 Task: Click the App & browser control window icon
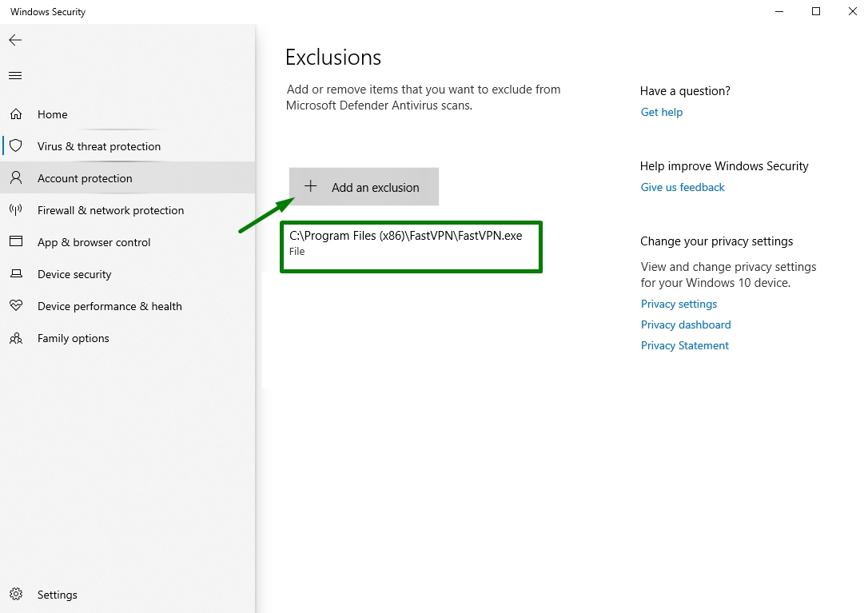pos(16,241)
